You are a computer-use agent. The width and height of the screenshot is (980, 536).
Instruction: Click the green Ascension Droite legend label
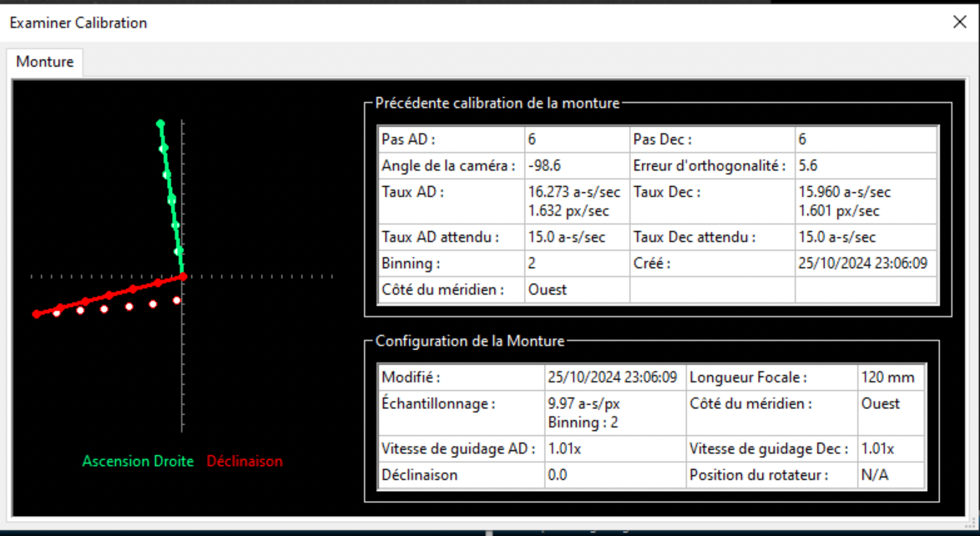coord(138,461)
